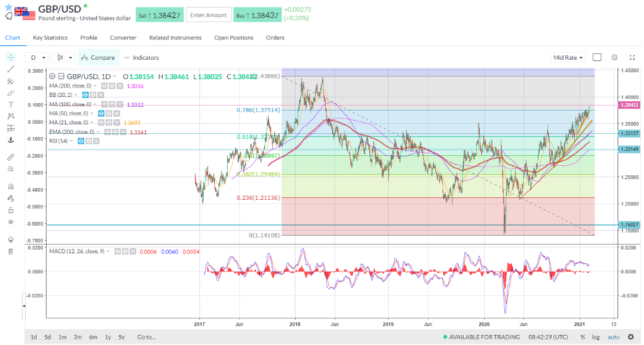Click the Buy 1.38437 button
Image resolution: width=644 pixels, height=345 pixels.
click(257, 14)
